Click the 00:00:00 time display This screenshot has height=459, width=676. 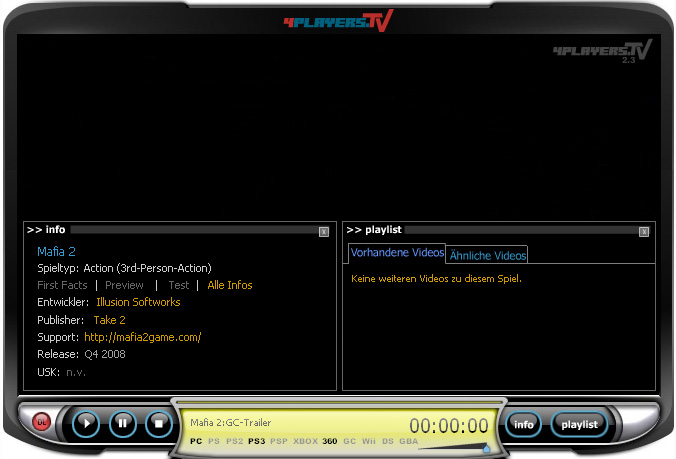click(449, 426)
